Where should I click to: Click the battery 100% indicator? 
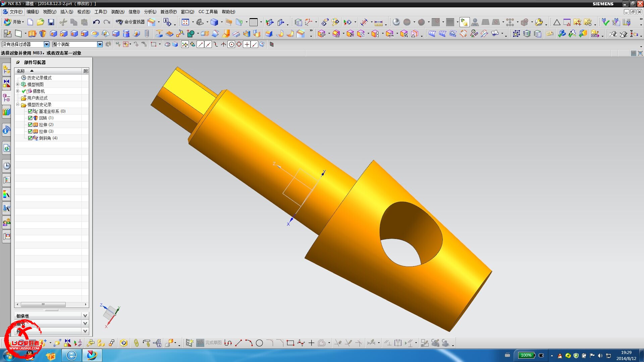tap(526, 355)
